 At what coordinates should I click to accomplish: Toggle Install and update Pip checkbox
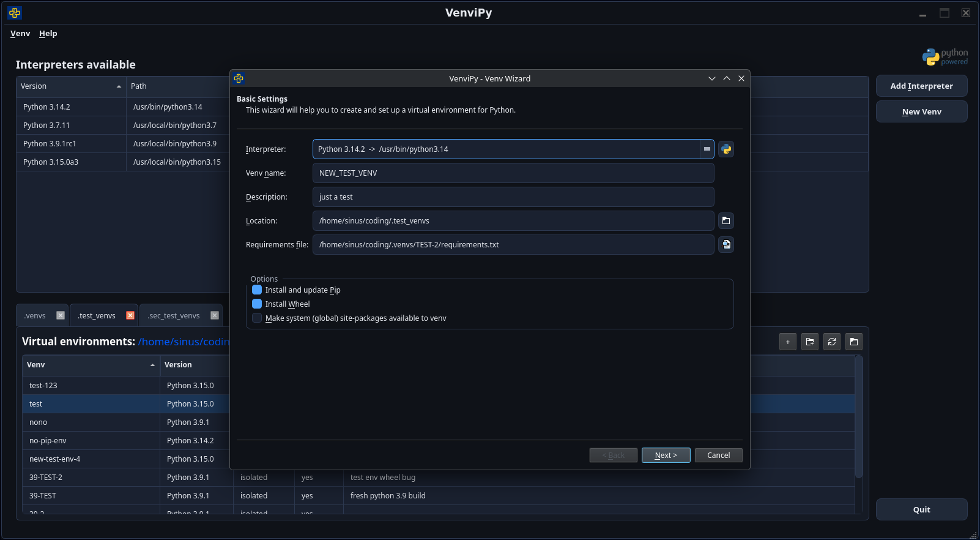(x=257, y=290)
